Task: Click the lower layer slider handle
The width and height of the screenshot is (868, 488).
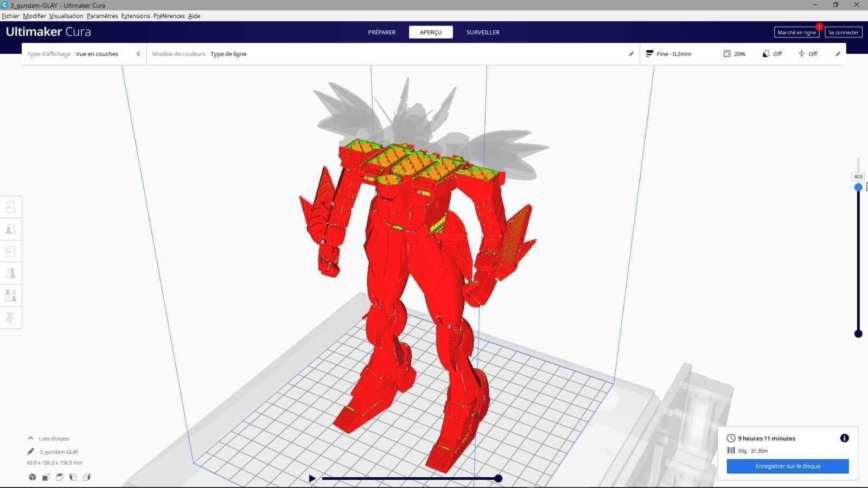Action: click(x=858, y=333)
